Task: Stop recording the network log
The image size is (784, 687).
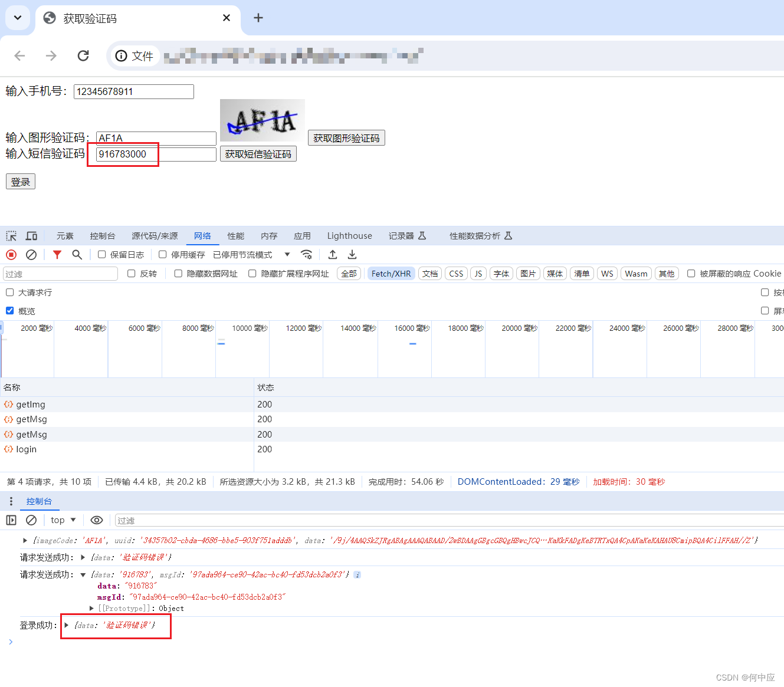Action: coord(11,255)
